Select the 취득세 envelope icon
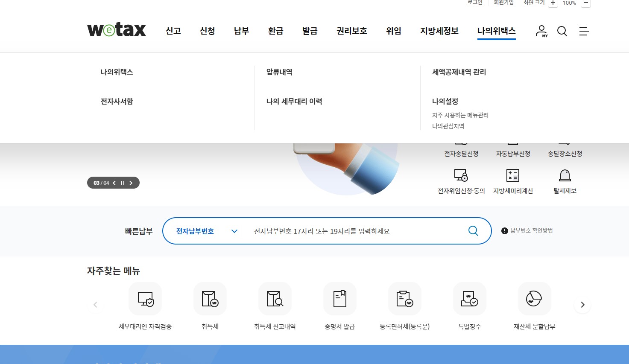 (210, 299)
